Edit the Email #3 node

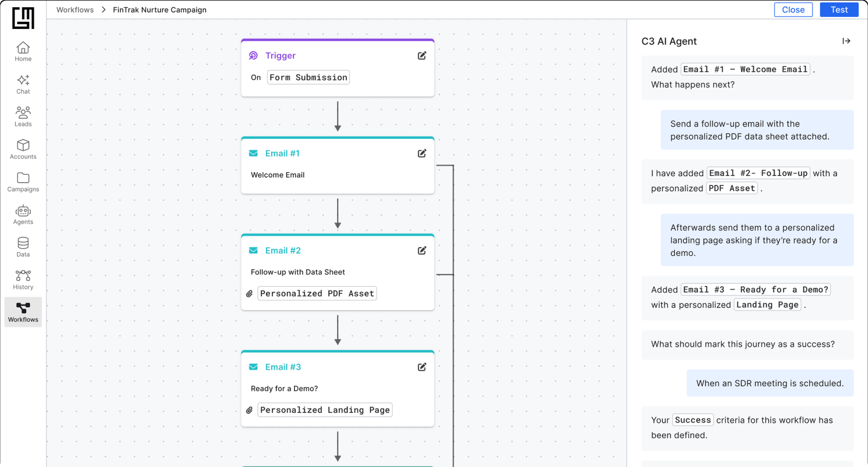click(x=422, y=367)
